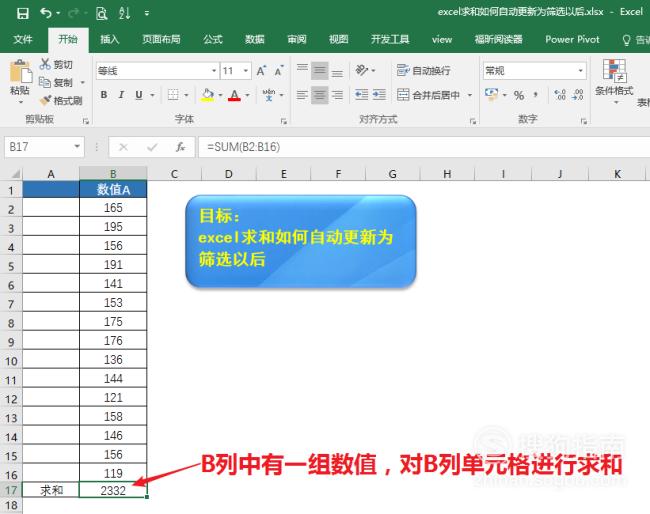Click the phonetic guide (wén) icon

click(x=269, y=95)
